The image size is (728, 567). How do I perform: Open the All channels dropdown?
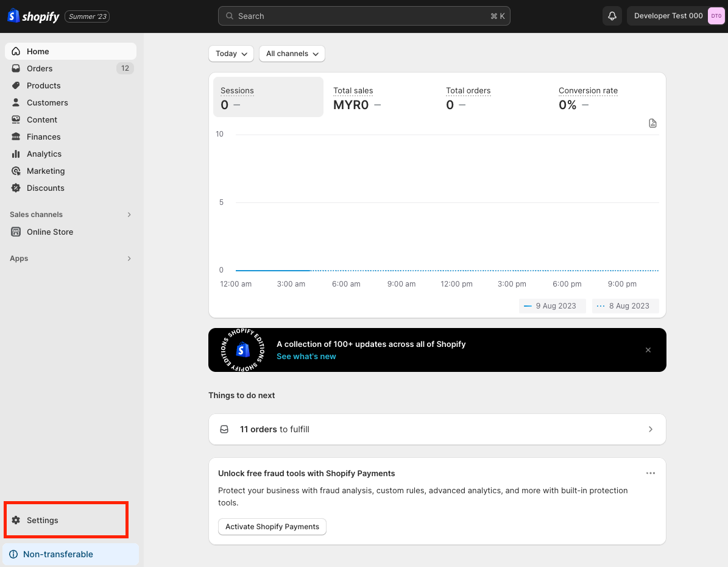[292, 54]
